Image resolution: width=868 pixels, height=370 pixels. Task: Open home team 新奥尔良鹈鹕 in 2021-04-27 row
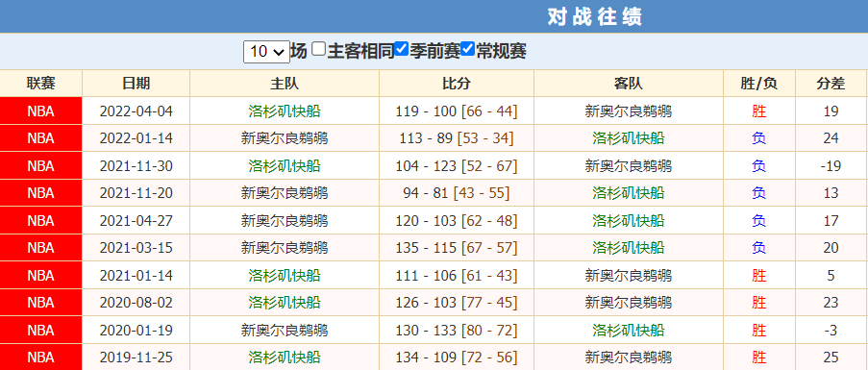click(285, 221)
